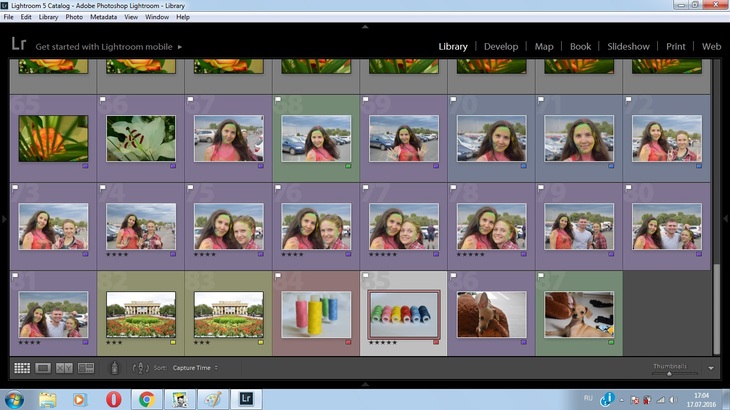Launch Opera browser from taskbar
Screen dimensions: 730x410
[113, 399]
